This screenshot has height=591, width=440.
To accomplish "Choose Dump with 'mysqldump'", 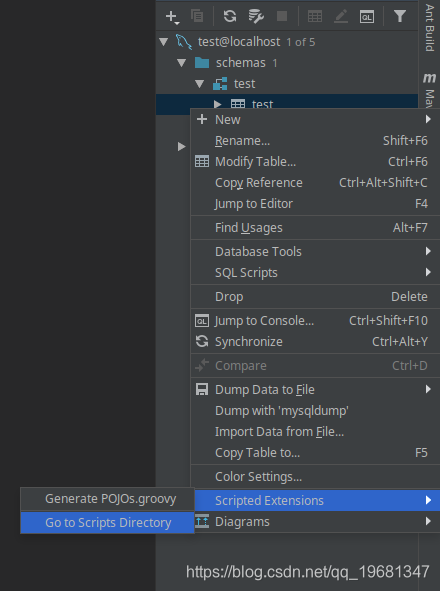I will click(x=315, y=411).
